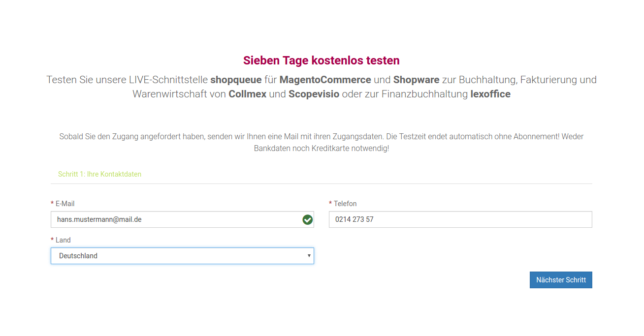The image size is (644, 336).
Task: Click the bold Shopware text
Action: pyautogui.click(x=416, y=80)
